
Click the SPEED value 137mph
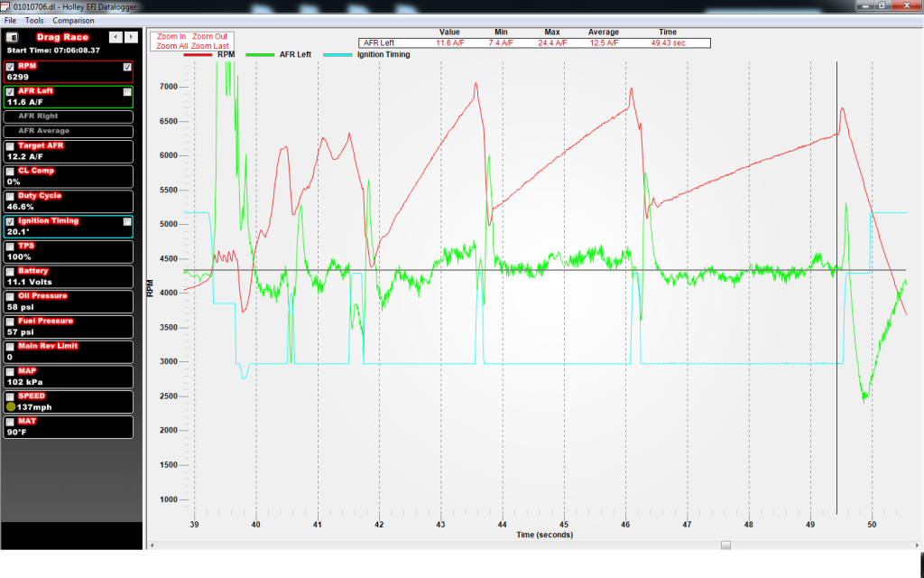(x=34, y=407)
